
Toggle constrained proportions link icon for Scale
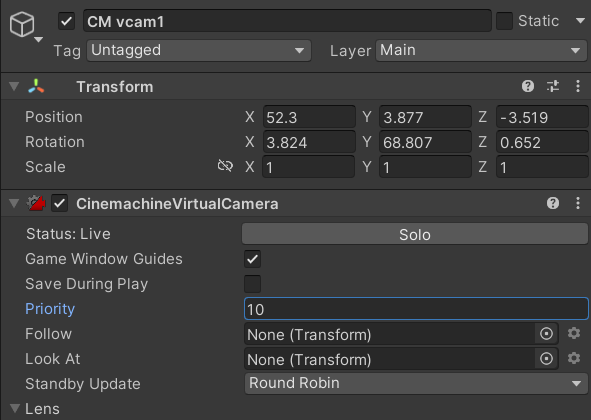(225, 166)
